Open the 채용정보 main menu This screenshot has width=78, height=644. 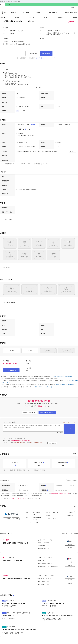(x=13, y=12)
